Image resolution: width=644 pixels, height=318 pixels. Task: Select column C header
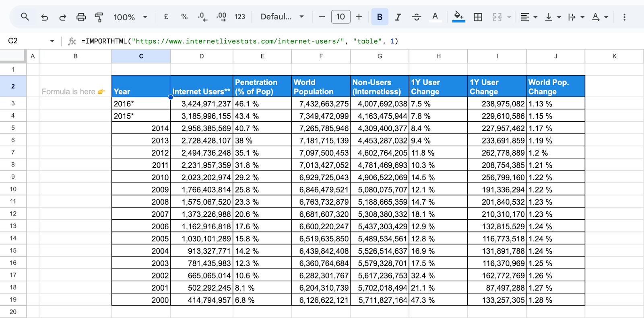(x=141, y=56)
